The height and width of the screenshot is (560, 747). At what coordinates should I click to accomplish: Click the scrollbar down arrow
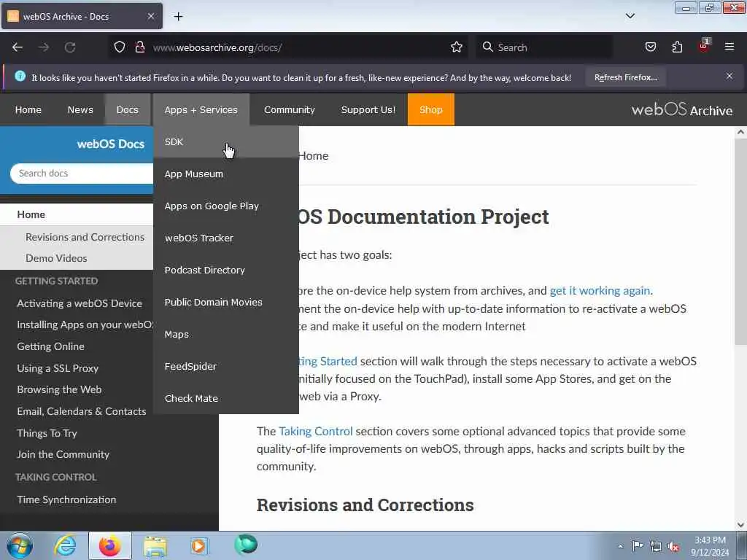tap(740, 525)
